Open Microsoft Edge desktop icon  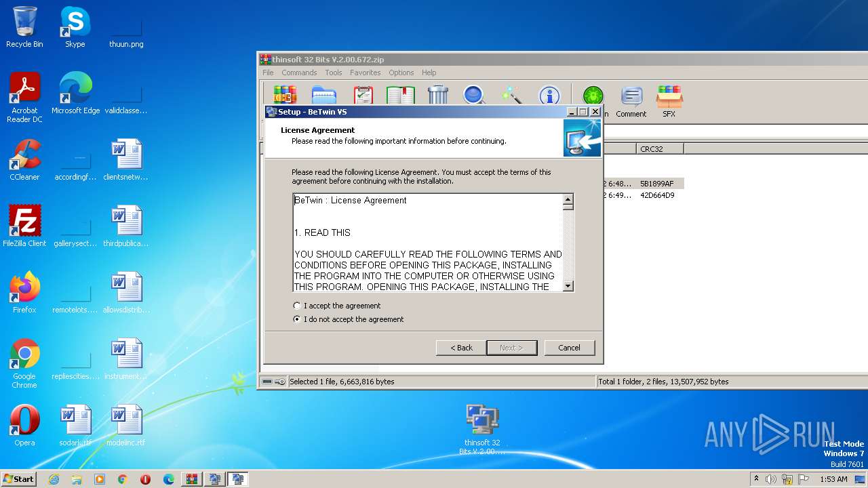point(75,94)
